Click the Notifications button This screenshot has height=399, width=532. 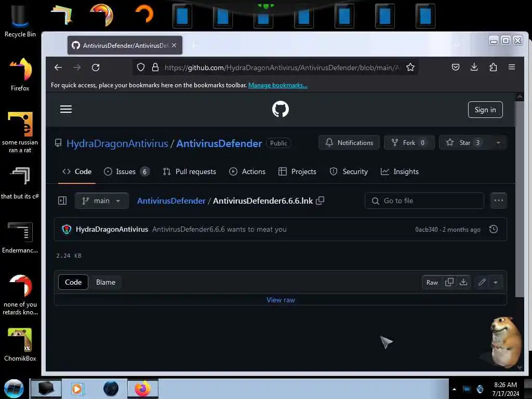click(349, 142)
